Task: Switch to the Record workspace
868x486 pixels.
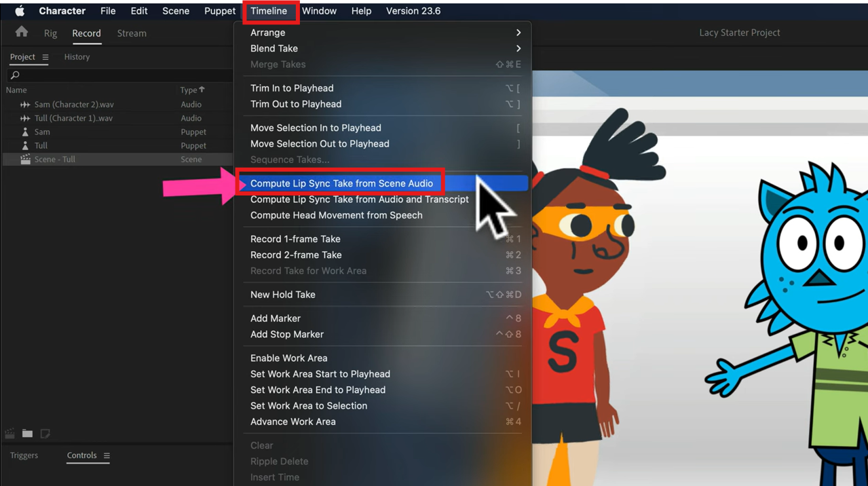Action: click(x=86, y=33)
